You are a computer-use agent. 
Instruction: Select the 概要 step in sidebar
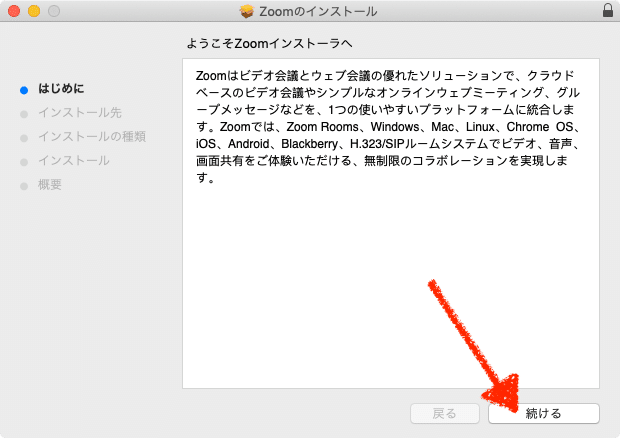(50, 185)
